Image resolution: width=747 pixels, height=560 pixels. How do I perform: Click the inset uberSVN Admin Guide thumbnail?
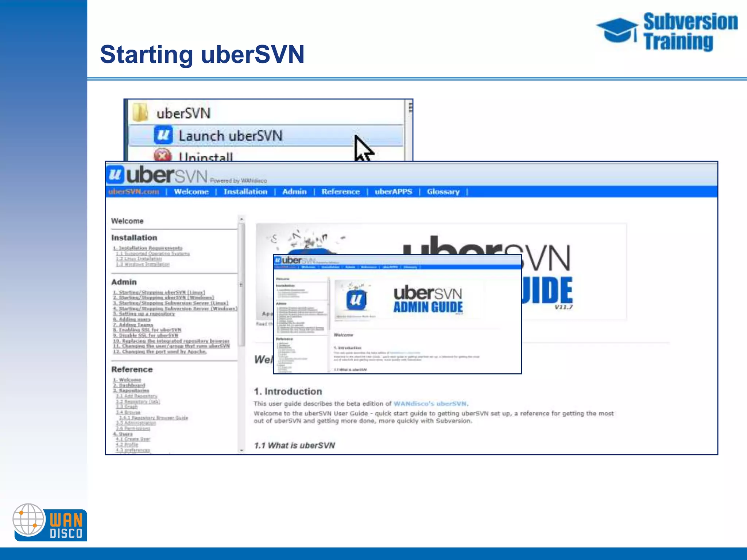point(397,314)
